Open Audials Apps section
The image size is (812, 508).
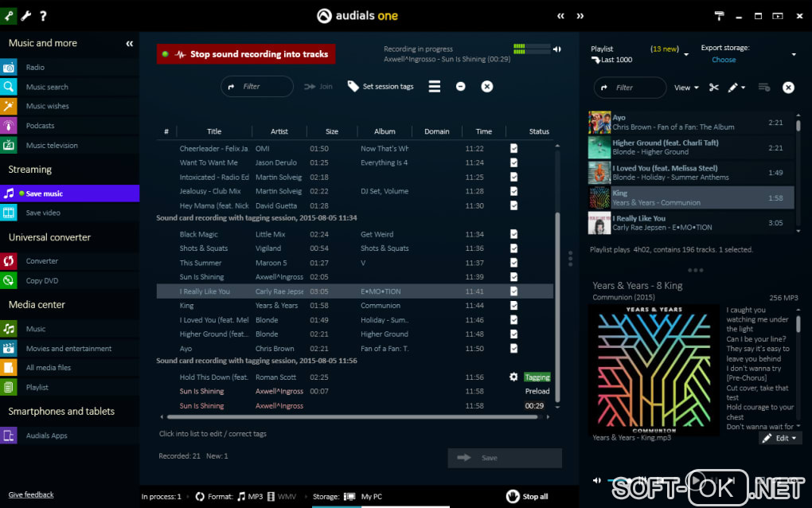(x=47, y=436)
